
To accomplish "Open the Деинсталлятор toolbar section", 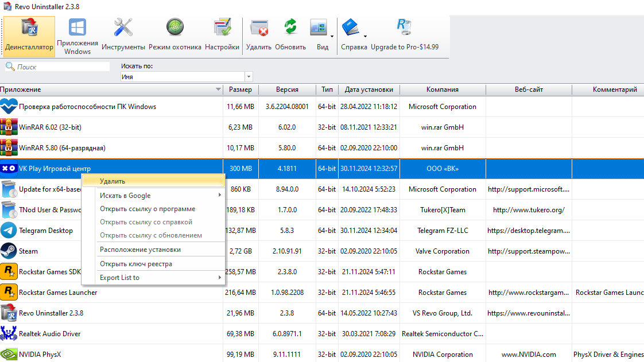I will pyautogui.click(x=29, y=36).
